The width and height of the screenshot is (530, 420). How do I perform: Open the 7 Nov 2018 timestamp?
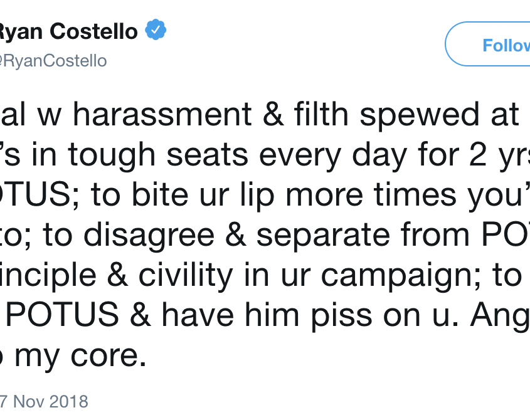(44, 402)
